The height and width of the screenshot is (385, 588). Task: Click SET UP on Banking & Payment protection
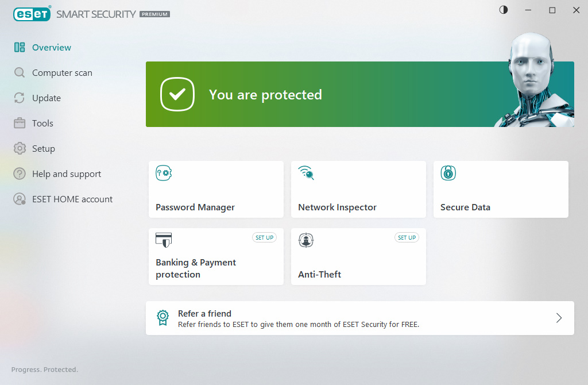(264, 237)
